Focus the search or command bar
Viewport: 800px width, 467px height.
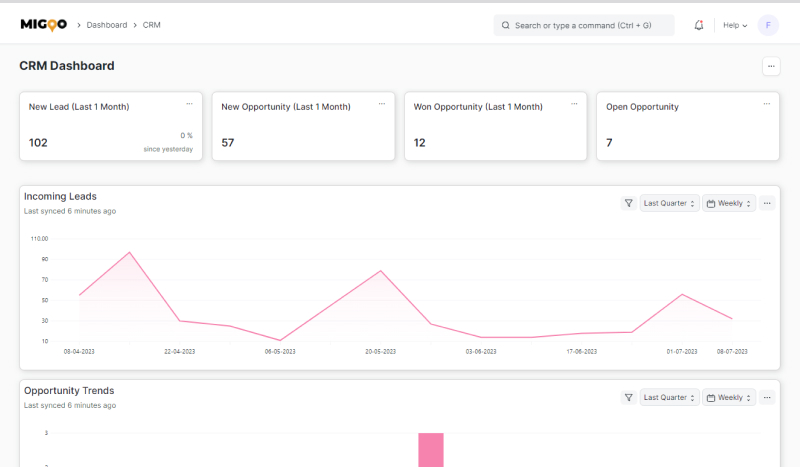pyautogui.click(x=584, y=25)
